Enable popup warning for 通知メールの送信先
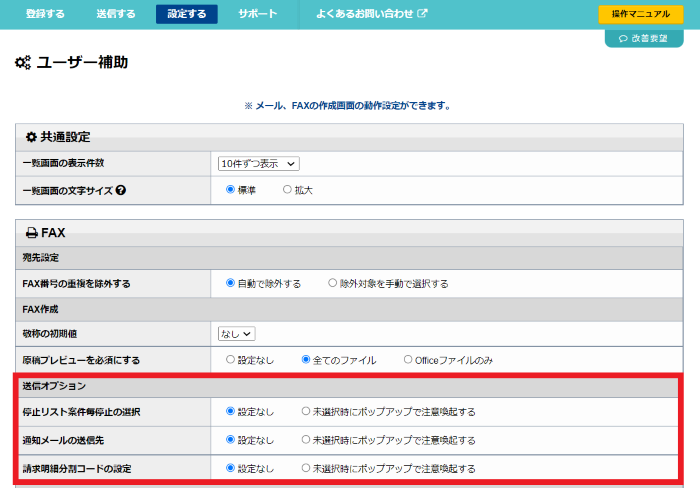The image size is (700, 488). (306, 439)
